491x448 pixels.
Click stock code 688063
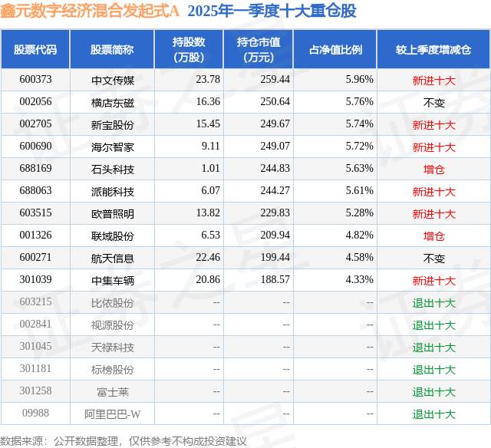(x=35, y=191)
